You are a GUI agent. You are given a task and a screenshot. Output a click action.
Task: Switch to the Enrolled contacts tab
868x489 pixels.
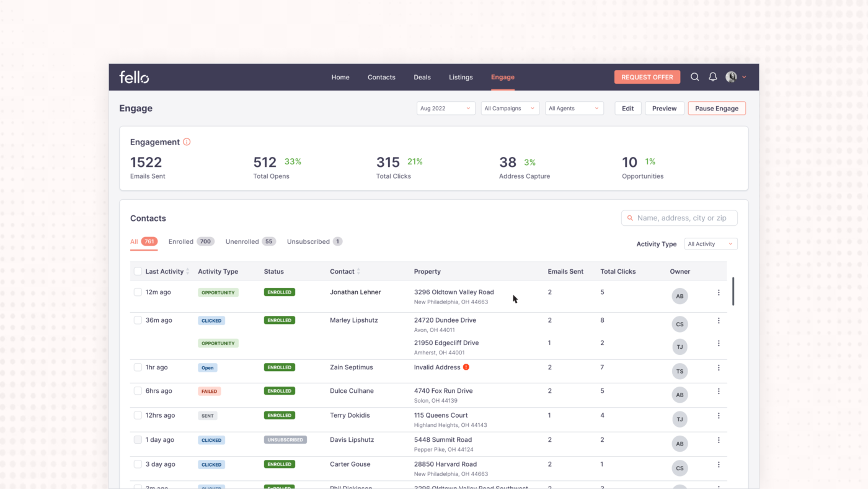coord(182,241)
